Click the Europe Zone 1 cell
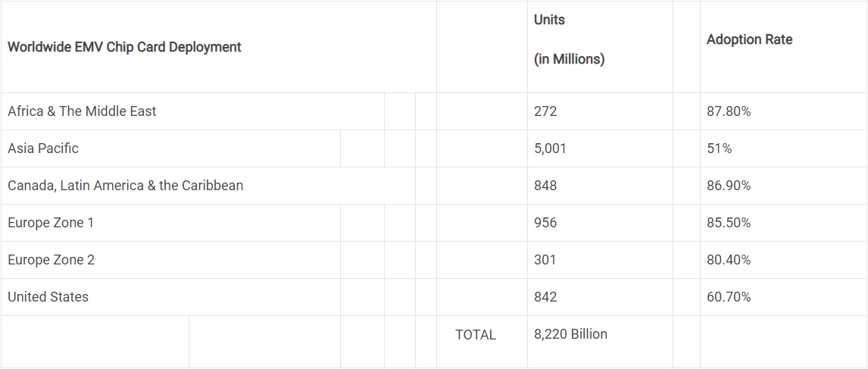868x369 pixels. [x=51, y=223]
